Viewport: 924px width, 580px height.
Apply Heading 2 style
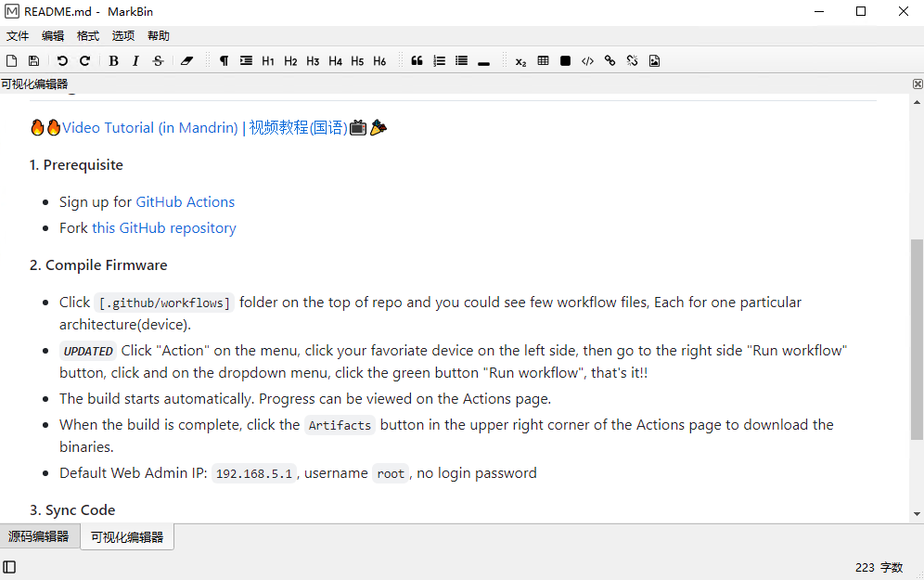tap(290, 60)
